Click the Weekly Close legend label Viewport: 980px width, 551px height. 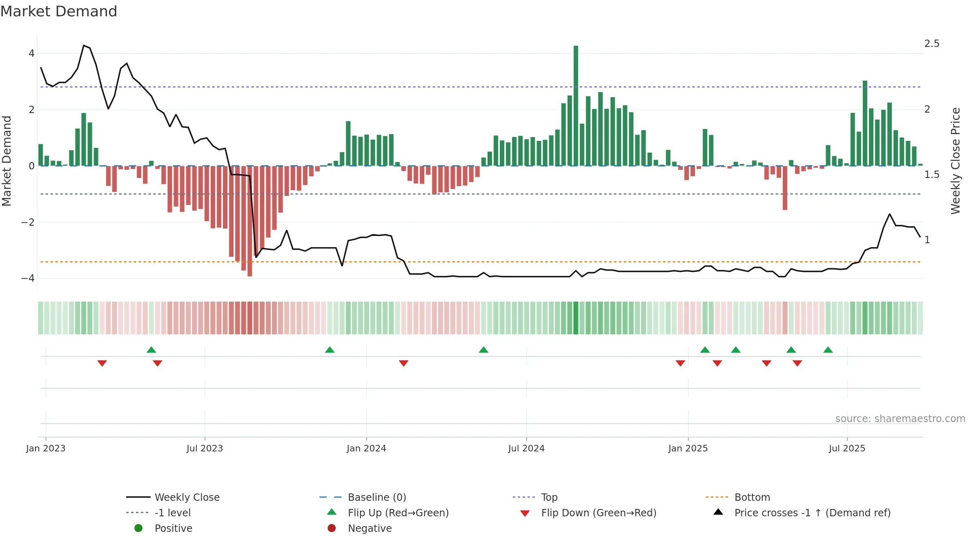(187, 497)
